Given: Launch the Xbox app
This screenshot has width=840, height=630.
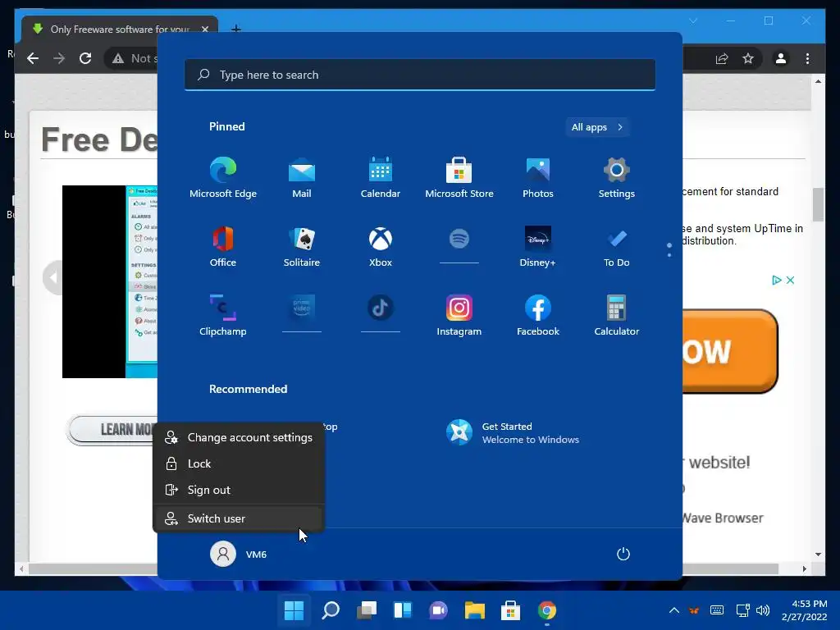Looking at the screenshot, I should point(381,246).
